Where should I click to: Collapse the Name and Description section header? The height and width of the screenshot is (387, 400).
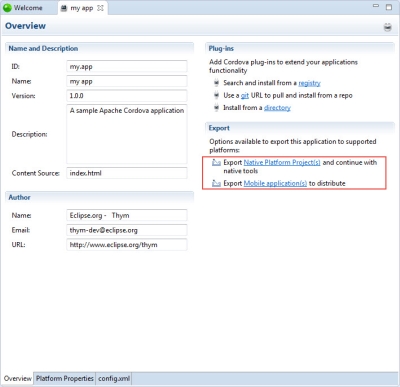99,48
